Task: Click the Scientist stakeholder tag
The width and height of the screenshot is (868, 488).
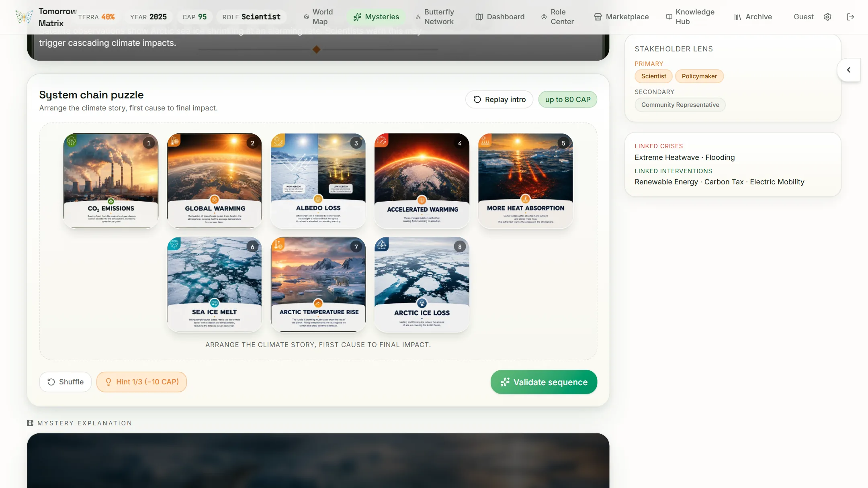Action: pos(653,76)
